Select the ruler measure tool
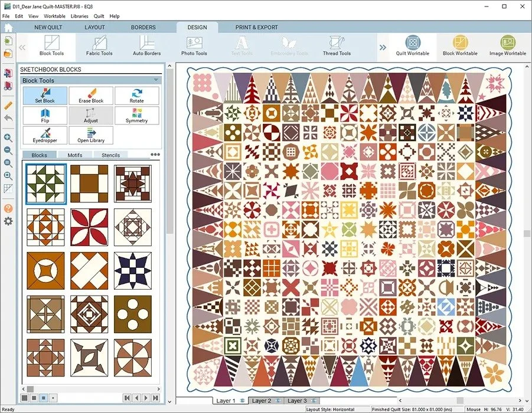The height and width of the screenshot is (413, 532). click(x=8, y=106)
